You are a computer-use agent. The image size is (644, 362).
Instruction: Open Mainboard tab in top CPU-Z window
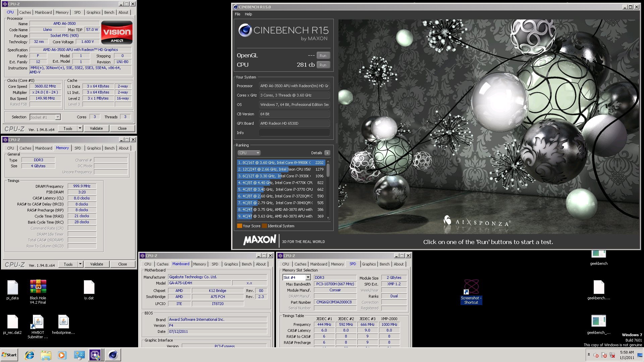pos(43,12)
